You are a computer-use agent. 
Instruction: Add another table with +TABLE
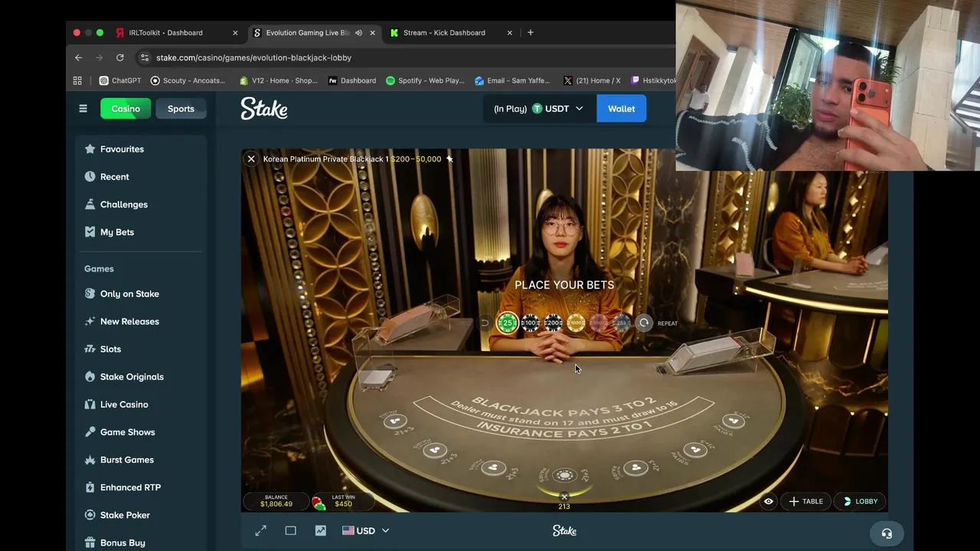(805, 501)
